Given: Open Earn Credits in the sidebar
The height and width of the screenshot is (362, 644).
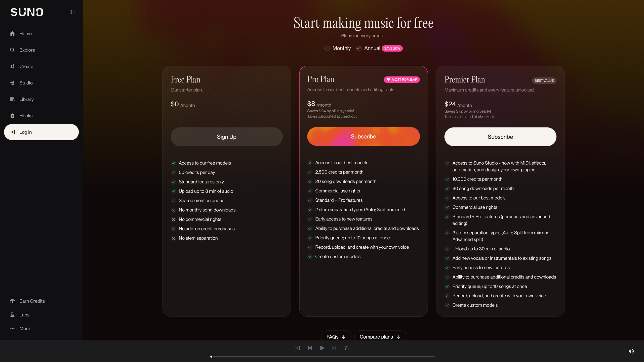Looking at the screenshot, I should tap(41, 301).
